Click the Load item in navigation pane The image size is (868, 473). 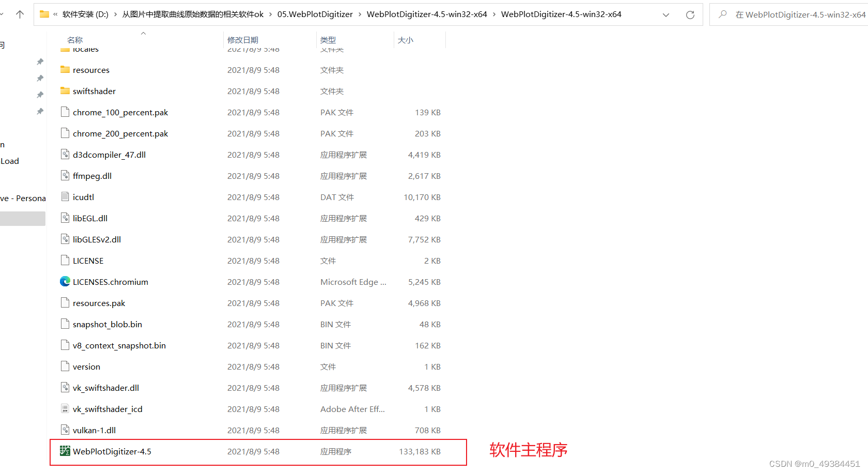click(10, 161)
